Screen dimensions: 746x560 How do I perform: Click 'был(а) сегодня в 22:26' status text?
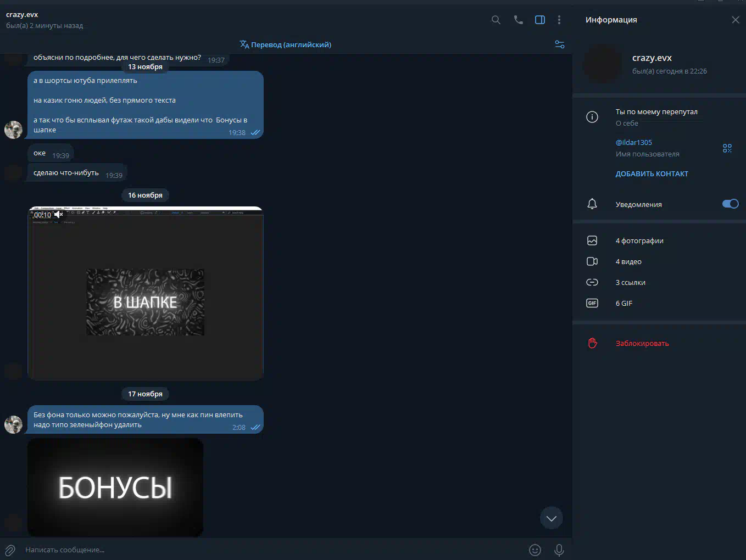coord(670,71)
